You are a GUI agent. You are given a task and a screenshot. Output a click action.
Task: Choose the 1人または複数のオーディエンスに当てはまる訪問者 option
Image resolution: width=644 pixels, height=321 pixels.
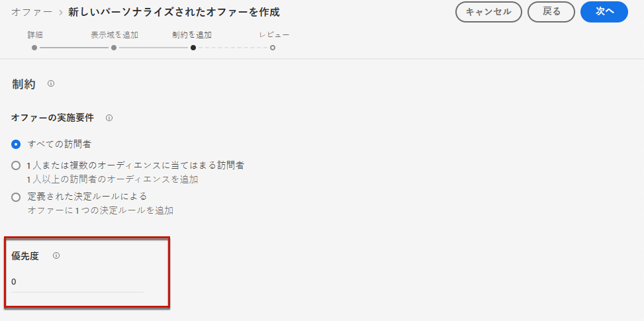click(16, 166)
